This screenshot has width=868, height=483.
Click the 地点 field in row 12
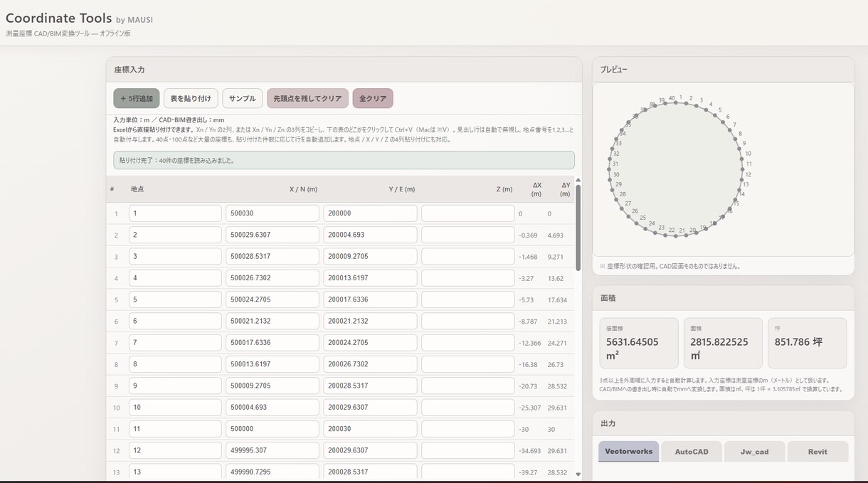[175, 450]
